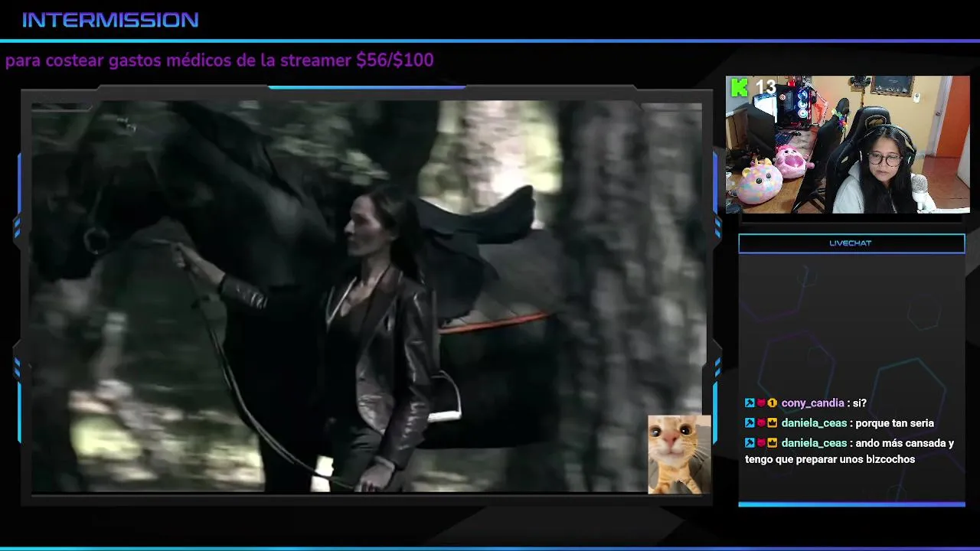Open daniela_ceas username on 'porque tan seria' message
980x551 pixels.
click(x=814, y=423)
